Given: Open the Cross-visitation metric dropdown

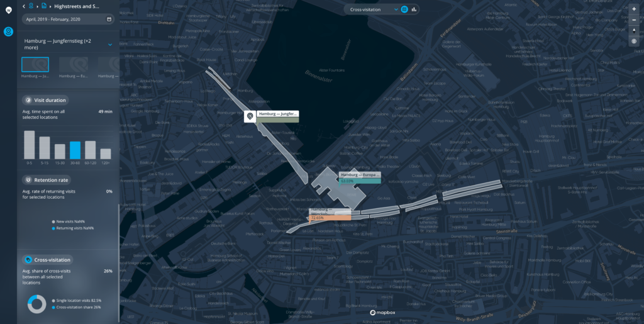Looking at the screenshot, I should coord(374,9).
